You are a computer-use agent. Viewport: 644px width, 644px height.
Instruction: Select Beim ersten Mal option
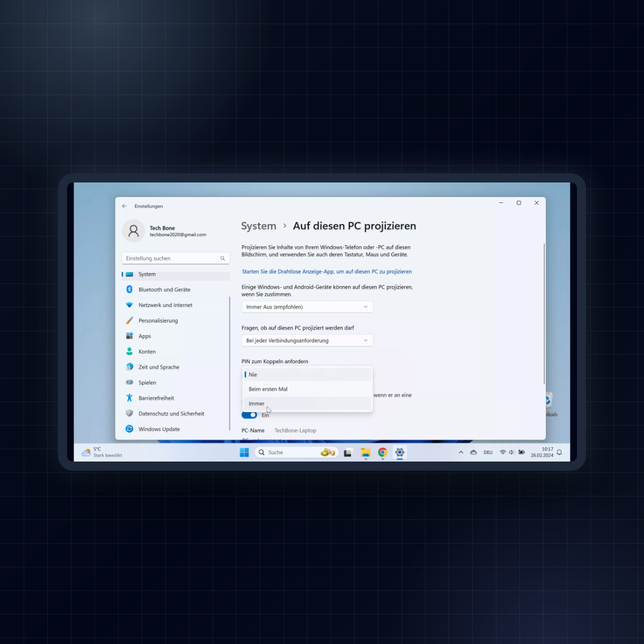(307, 389)
